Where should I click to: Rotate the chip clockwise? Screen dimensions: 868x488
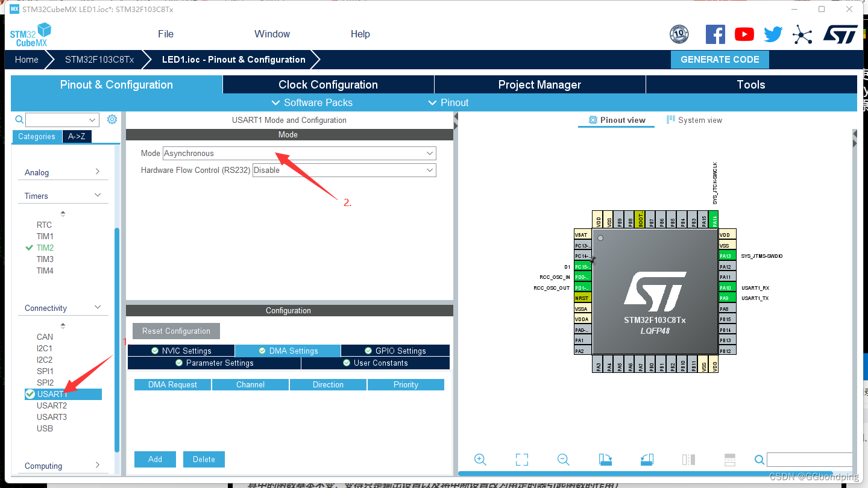[605, 459]
